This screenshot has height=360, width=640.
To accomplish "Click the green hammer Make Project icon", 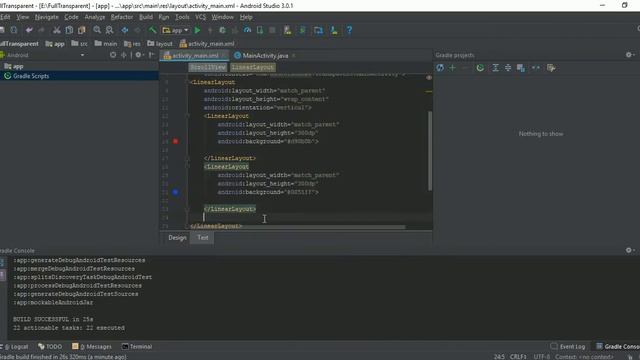I will (152, 30).
